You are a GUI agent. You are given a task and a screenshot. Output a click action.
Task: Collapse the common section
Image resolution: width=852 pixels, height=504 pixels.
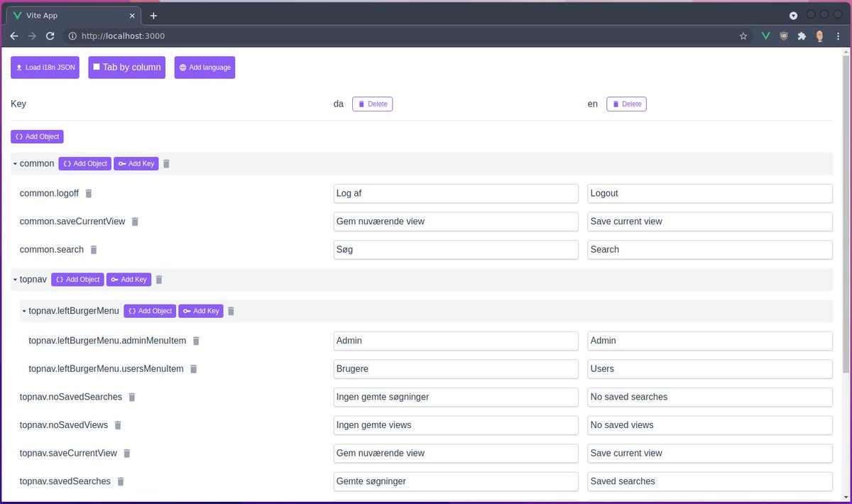[x=14, y=163]
